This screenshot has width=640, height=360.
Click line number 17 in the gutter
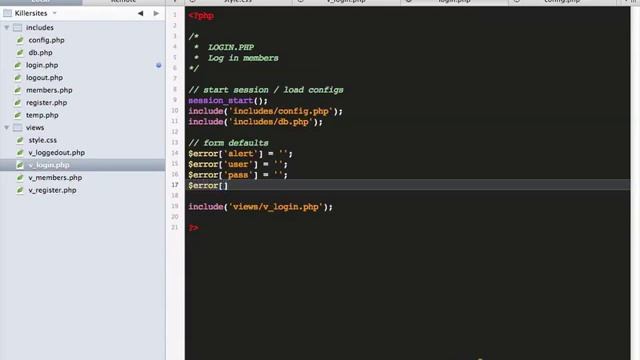[x=175, y=185]
